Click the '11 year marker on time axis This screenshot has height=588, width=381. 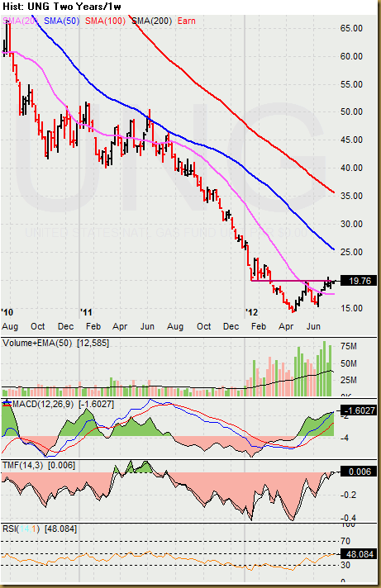86,312
